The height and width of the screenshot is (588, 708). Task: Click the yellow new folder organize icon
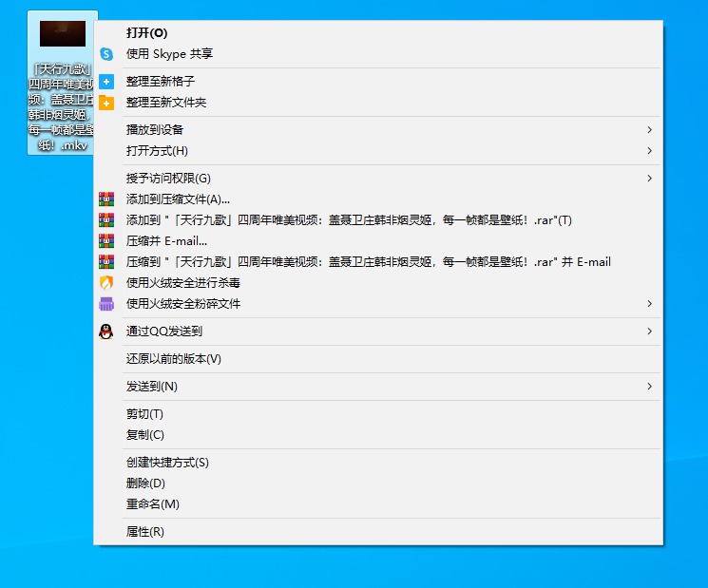pyautogui.click(x=106, y=103)
